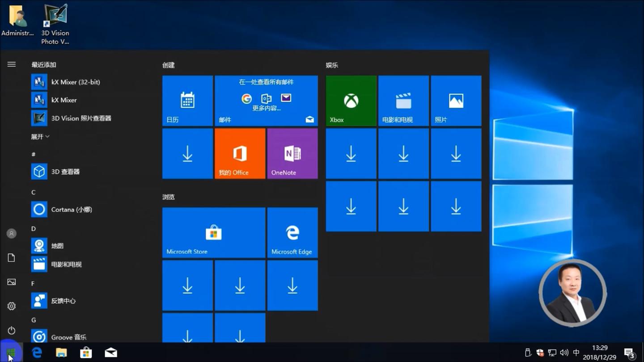Viewport: 644px width, 362px height.
Task: Open the volume icon in system tray
Action: tap(564, 353)
